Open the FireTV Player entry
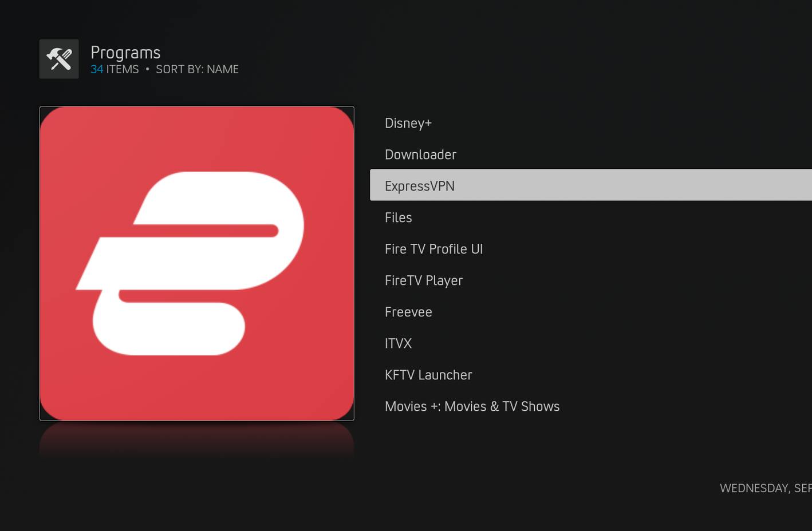 (424, 280)
